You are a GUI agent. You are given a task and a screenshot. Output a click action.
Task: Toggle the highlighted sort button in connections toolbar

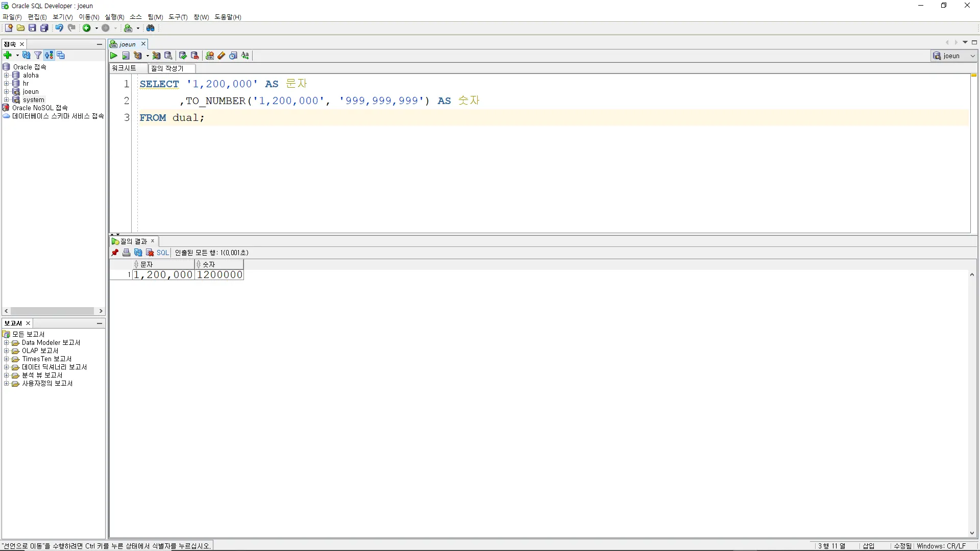click(49, 55)
